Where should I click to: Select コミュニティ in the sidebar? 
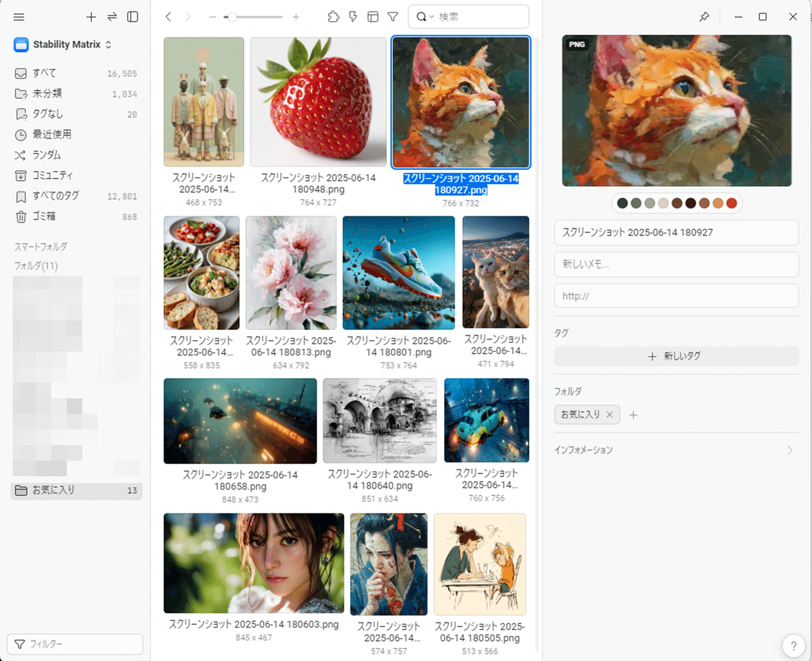(53, 175)
